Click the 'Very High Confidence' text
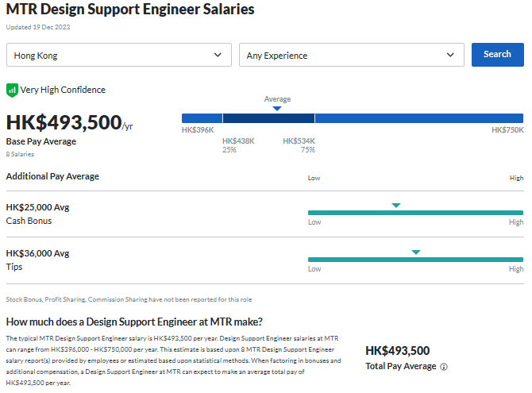Viewport: 532px width, 393px height. tap(63, 90)
